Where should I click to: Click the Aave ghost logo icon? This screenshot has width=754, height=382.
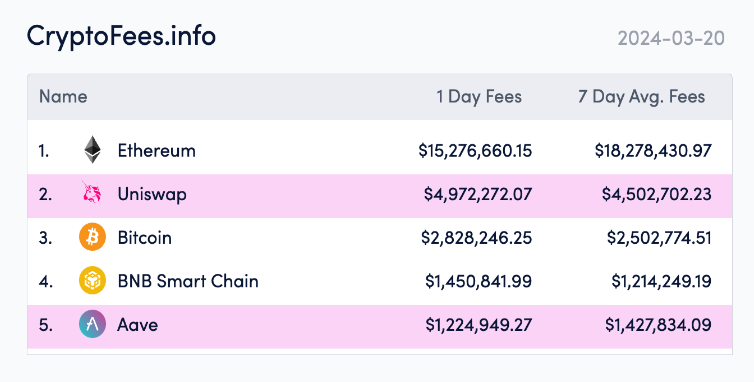coord(92,324)
